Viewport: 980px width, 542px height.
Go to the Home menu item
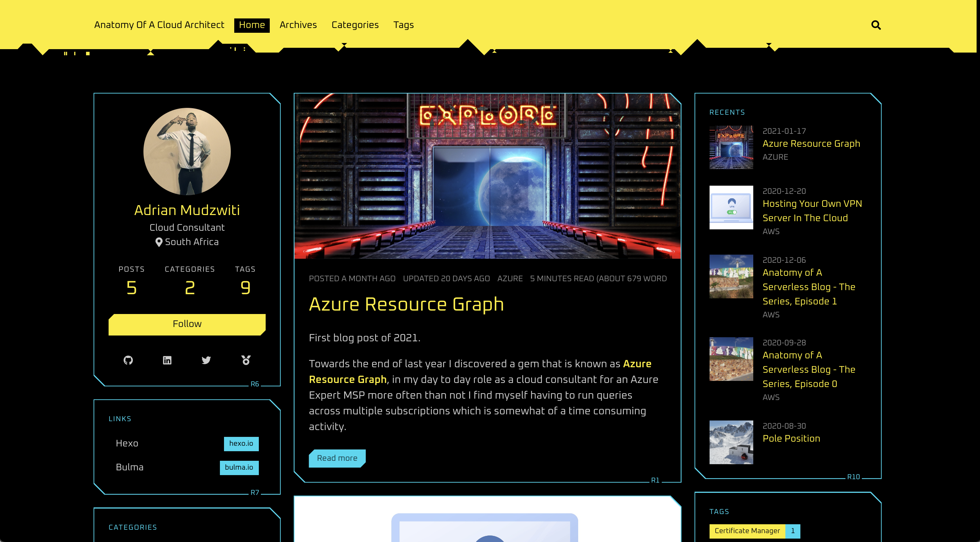252,25
